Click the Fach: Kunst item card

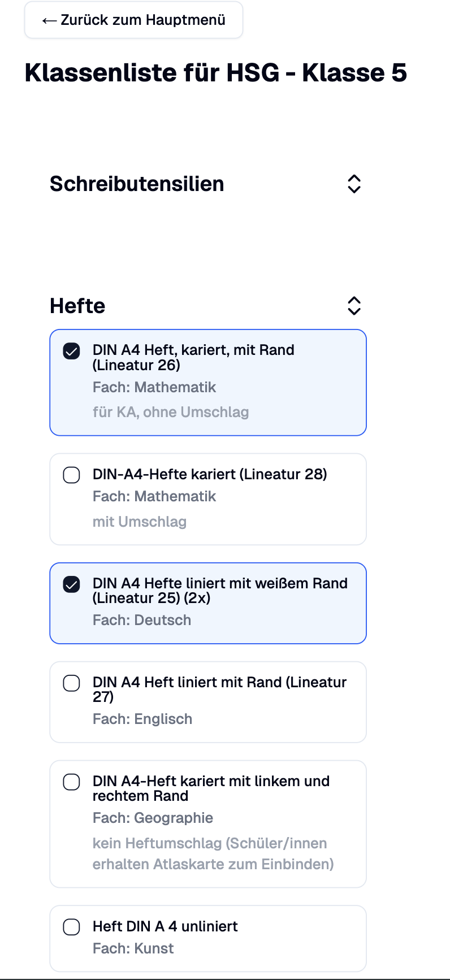tap(208, 939)
